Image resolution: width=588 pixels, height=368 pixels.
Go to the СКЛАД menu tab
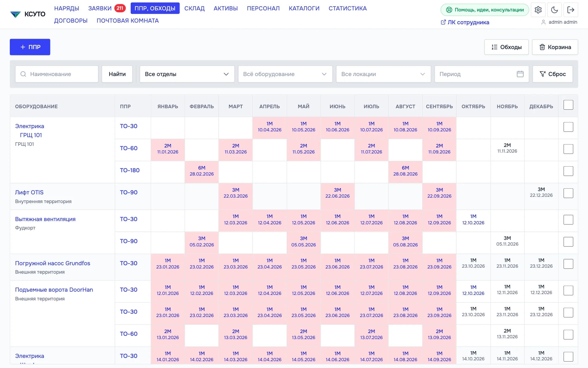click(194, 8)
